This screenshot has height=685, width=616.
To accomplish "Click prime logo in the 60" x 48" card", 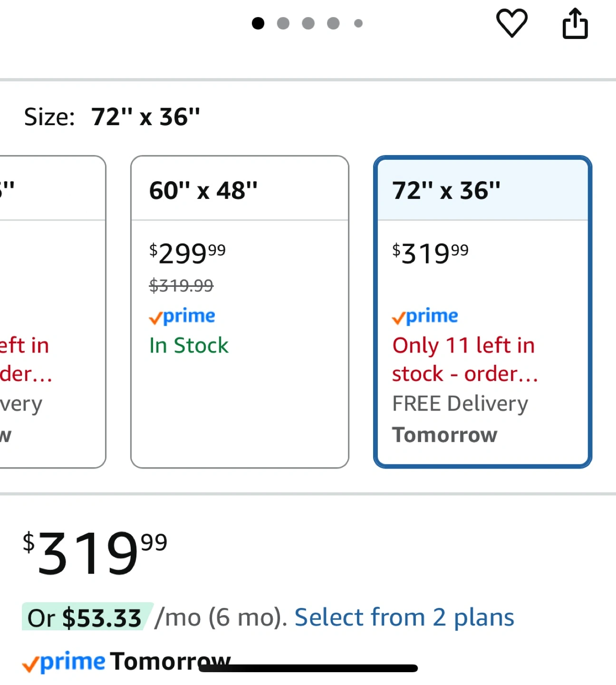I will pos(182,316).
